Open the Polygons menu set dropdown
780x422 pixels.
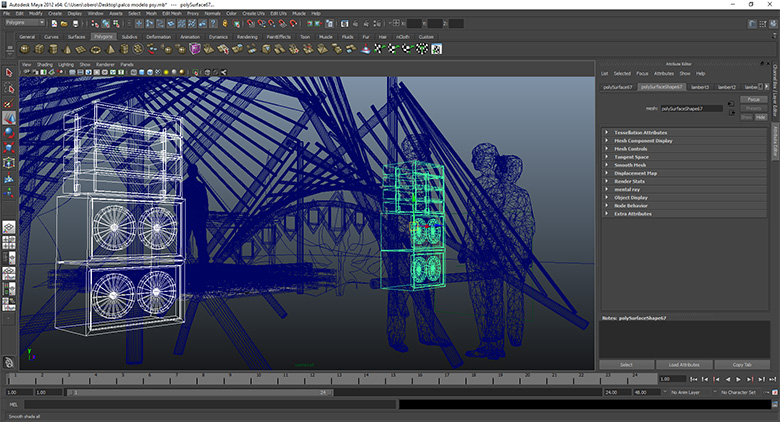pyautogui.click(x=25, y=23)
